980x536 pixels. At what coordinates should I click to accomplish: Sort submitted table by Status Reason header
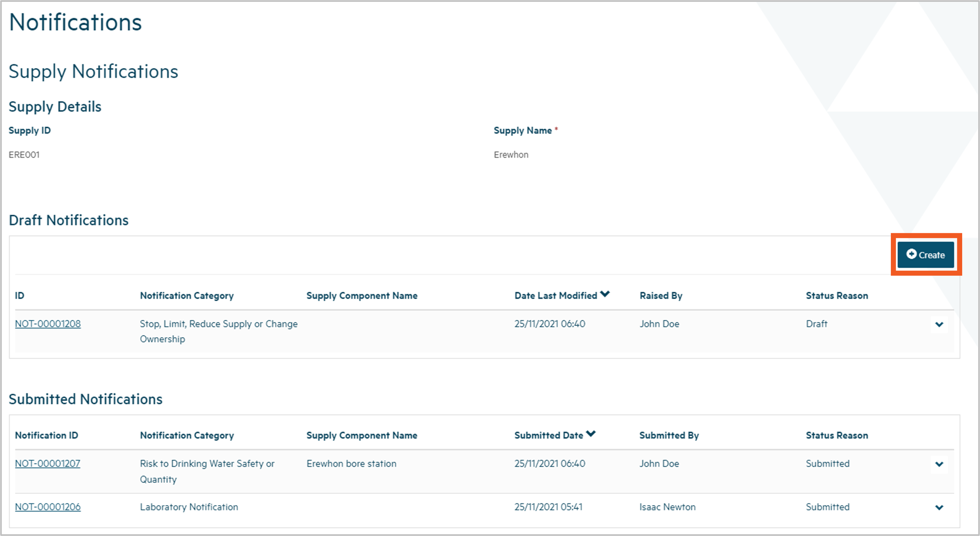(x=837, y=435)
